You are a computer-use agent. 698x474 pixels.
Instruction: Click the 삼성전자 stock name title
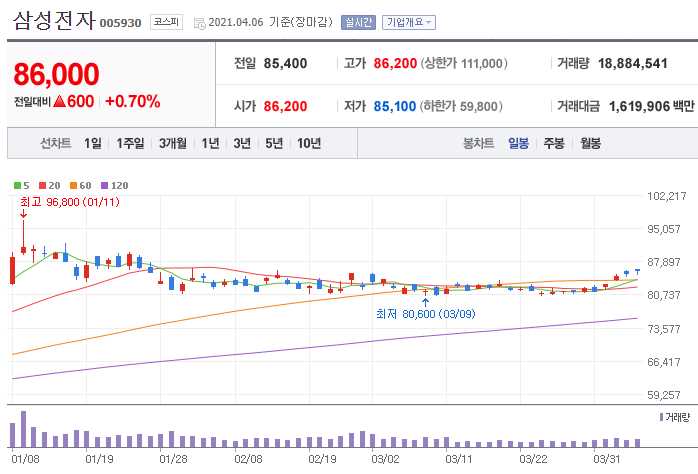click(54, 21)
